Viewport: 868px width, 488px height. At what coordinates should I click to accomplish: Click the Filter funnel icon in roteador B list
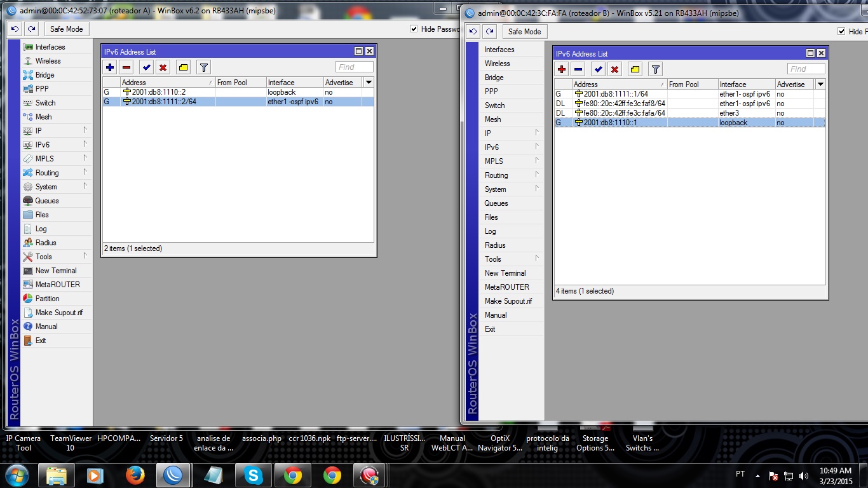tap(655, 69)
